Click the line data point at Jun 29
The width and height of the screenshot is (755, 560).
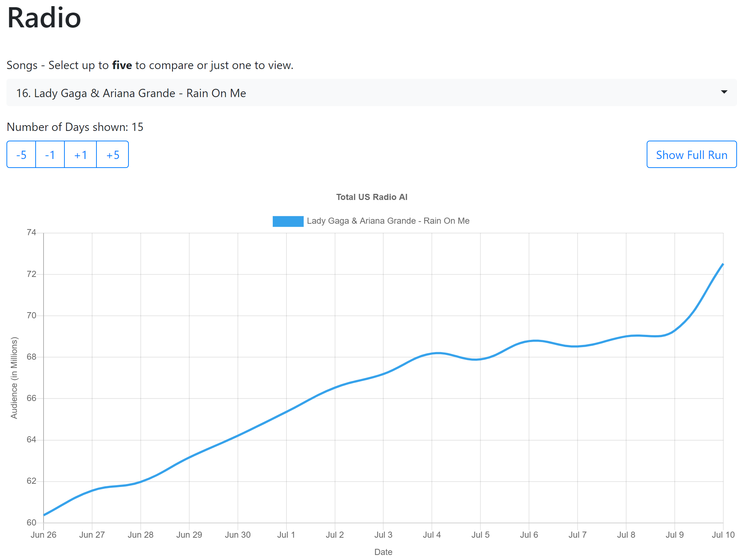(189, 457)
